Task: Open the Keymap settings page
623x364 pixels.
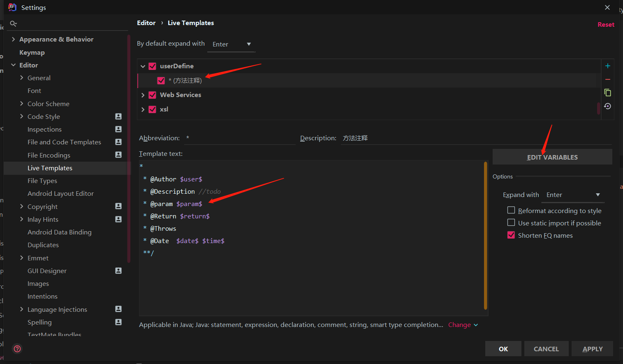Action: tap(32, 52)
